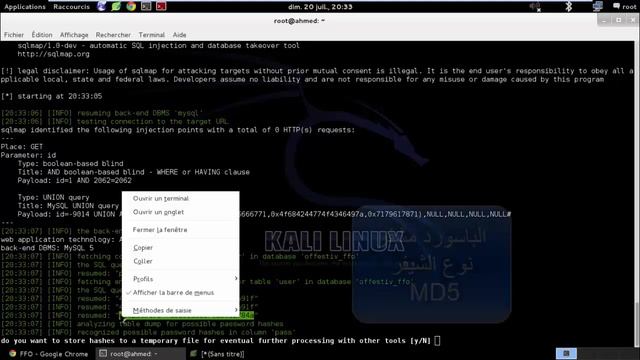Click the green chat launcher icon
This screenshot has height=360, width=640.
tap(116, 6)
